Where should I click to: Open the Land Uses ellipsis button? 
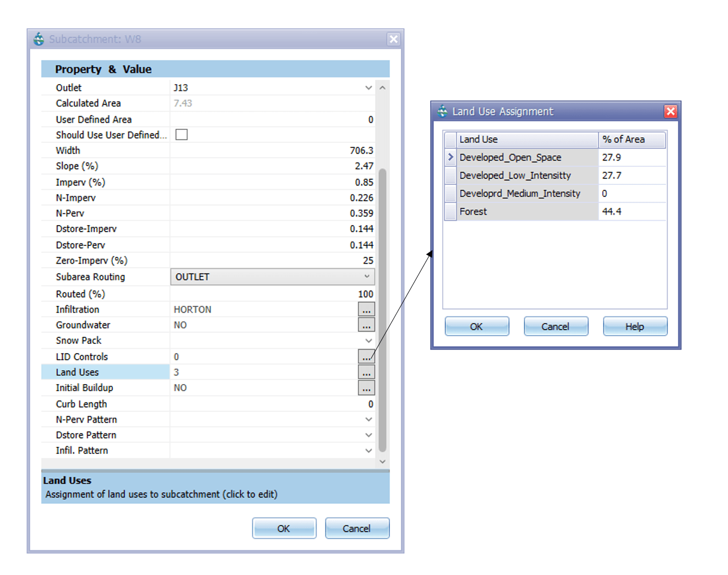(x=366, y=373)
